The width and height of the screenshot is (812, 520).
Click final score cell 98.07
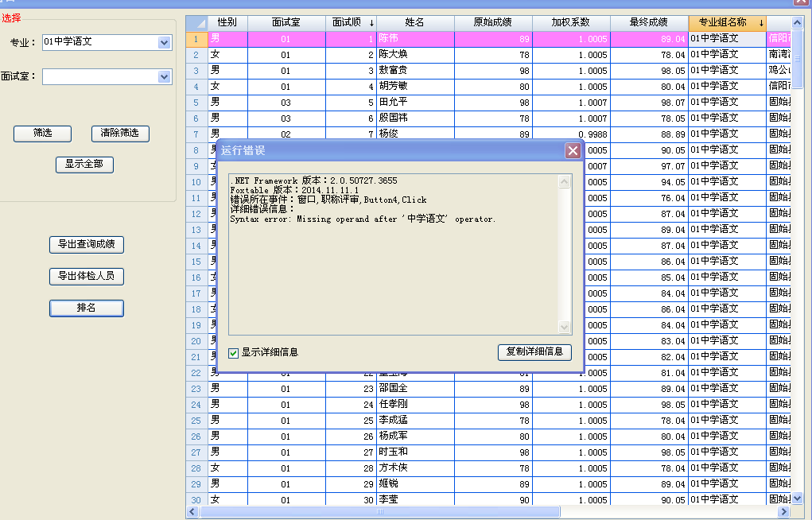[x=650, y=103]
